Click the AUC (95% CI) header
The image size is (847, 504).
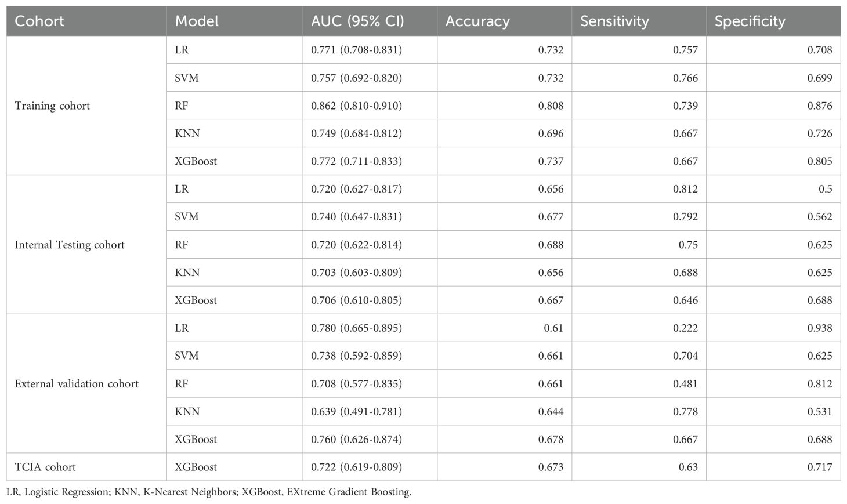370,21
